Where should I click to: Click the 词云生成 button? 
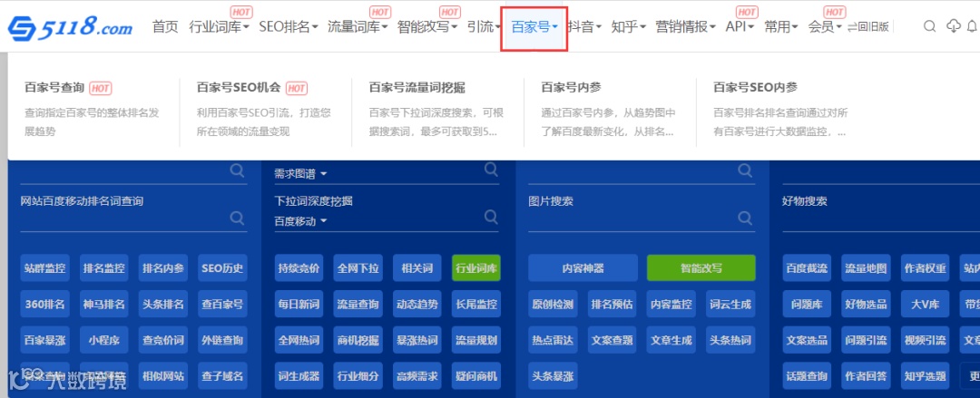(730, 305)
